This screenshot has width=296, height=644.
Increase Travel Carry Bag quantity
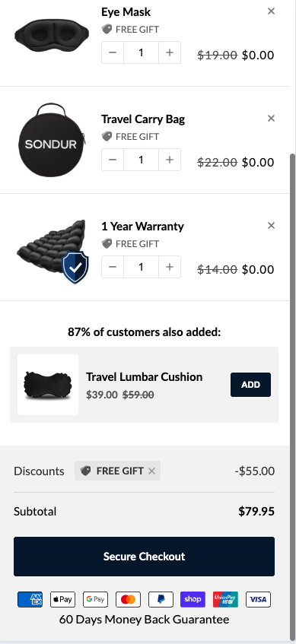pos(170,160)
